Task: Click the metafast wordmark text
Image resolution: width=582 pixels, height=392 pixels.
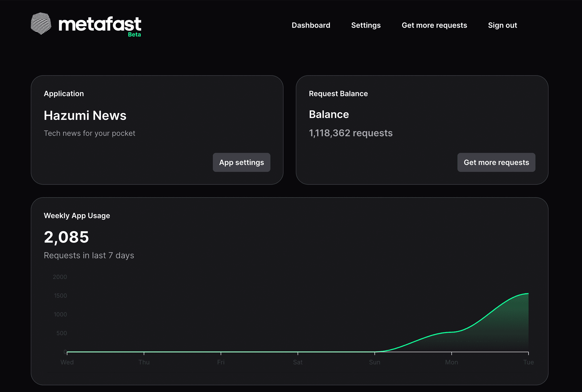Action: pyautogui.click(x=100, y=24)
